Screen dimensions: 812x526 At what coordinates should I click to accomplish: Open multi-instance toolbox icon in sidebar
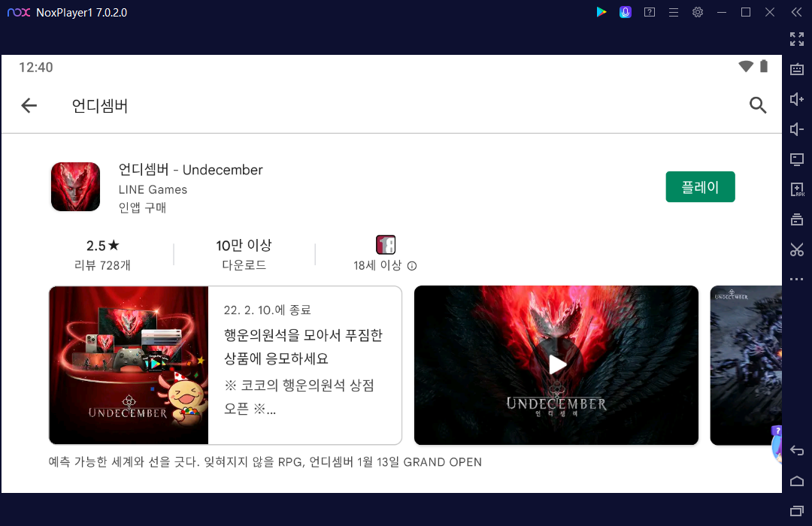pos(796,219)
